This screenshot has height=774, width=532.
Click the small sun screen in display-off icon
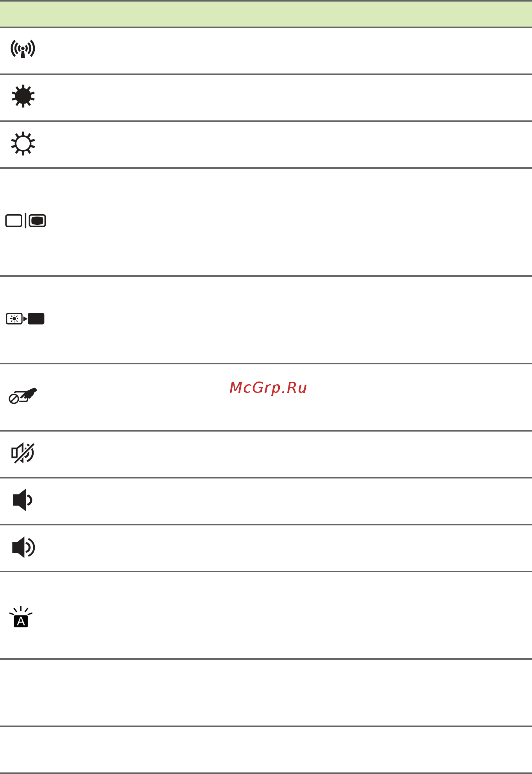(14, 319)
